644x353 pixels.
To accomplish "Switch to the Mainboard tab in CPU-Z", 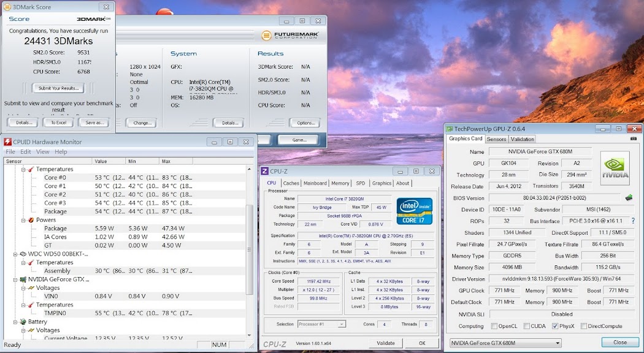I will coord(315,183).
